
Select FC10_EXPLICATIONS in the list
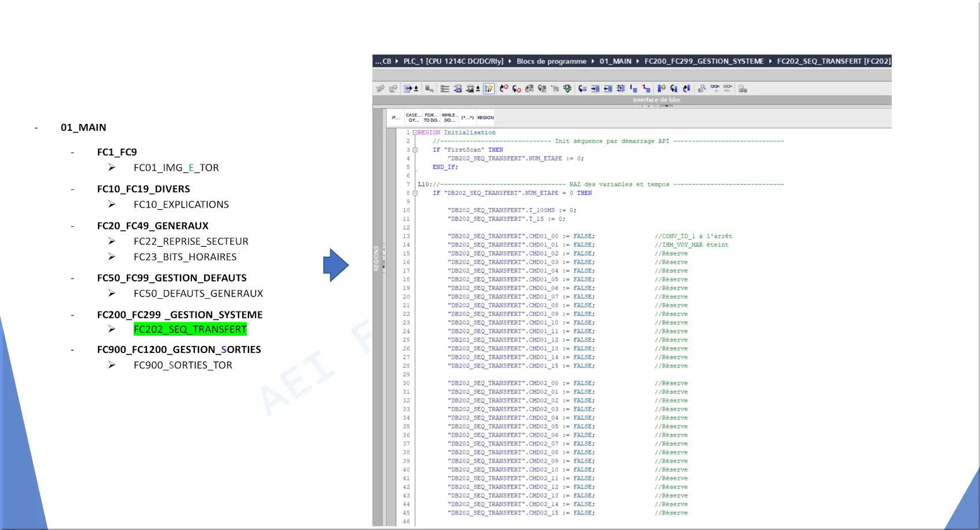(181, 205)
